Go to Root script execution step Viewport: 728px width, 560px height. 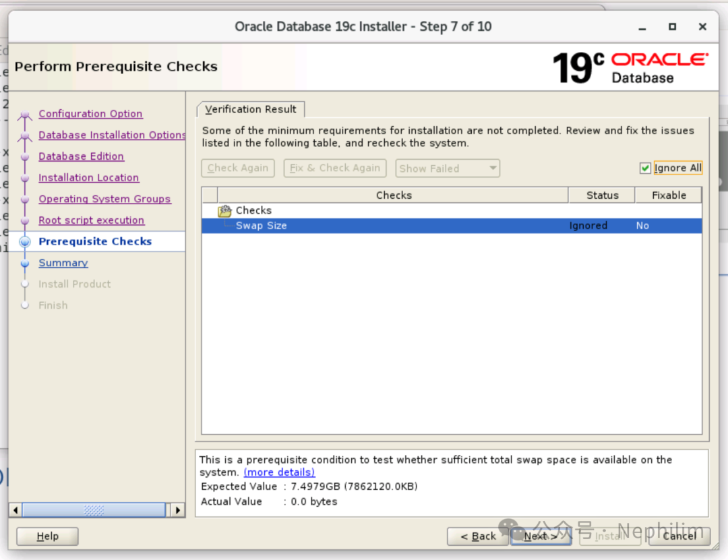[x=92, y=220]
